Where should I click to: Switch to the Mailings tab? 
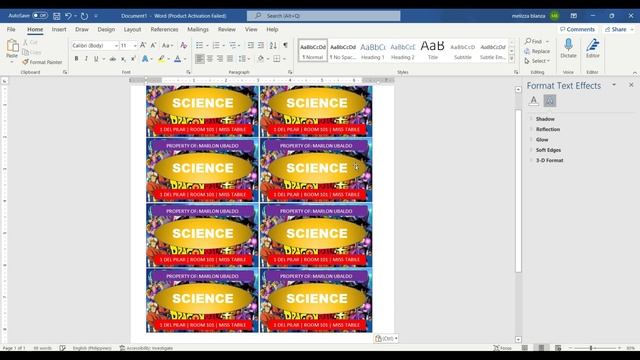[x=198, y=29]
